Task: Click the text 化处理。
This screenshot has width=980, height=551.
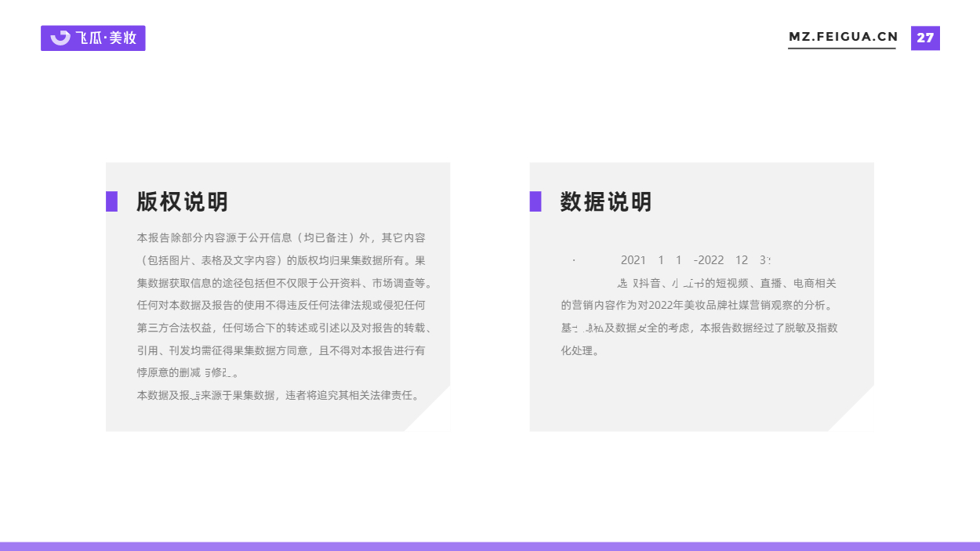Action: (x=580, y=350)
